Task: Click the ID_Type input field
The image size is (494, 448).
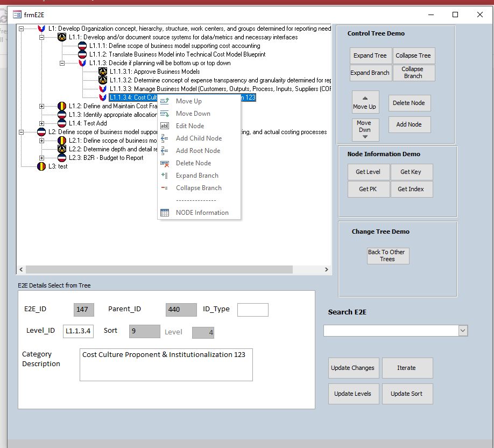Action: click(253, 310)
